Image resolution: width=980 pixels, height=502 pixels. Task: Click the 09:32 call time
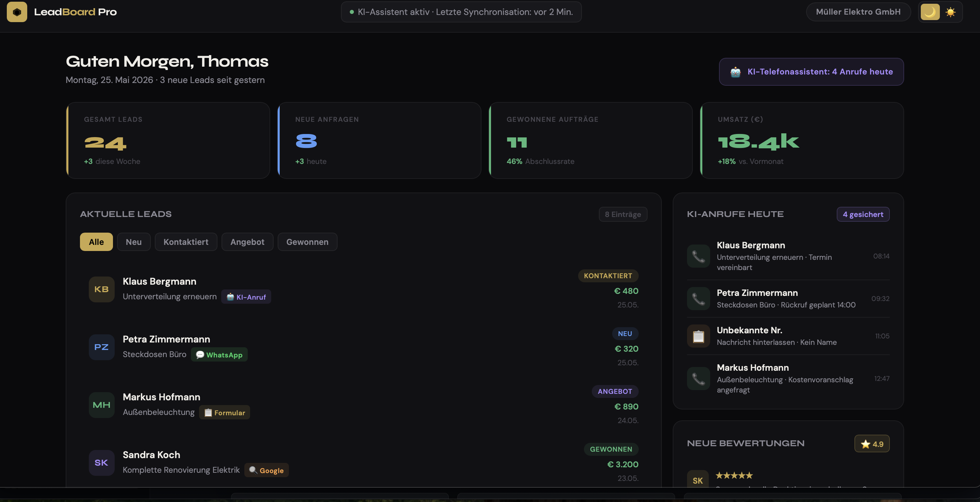pyautogui.click(x=880, y=299)
